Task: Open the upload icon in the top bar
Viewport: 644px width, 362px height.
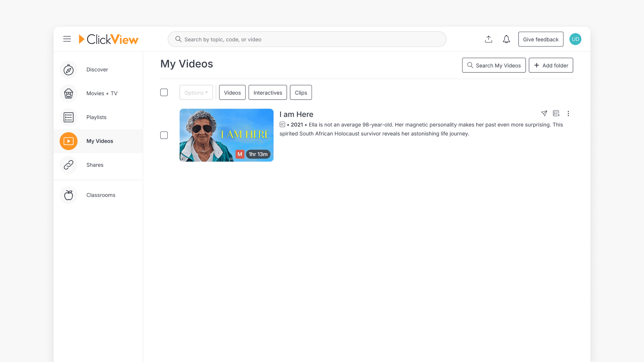Action: [489, 39]
